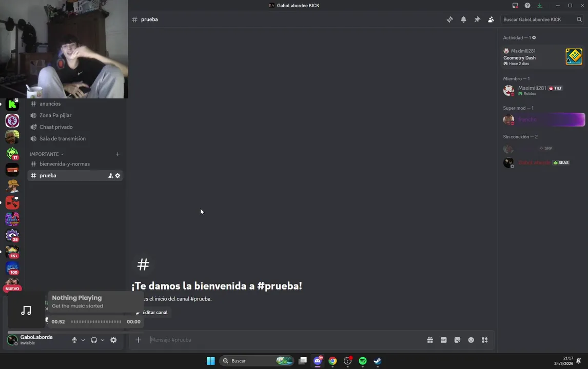Toggle microphone mute in user panel
This screenshot has height=369, width=588.
74,340
